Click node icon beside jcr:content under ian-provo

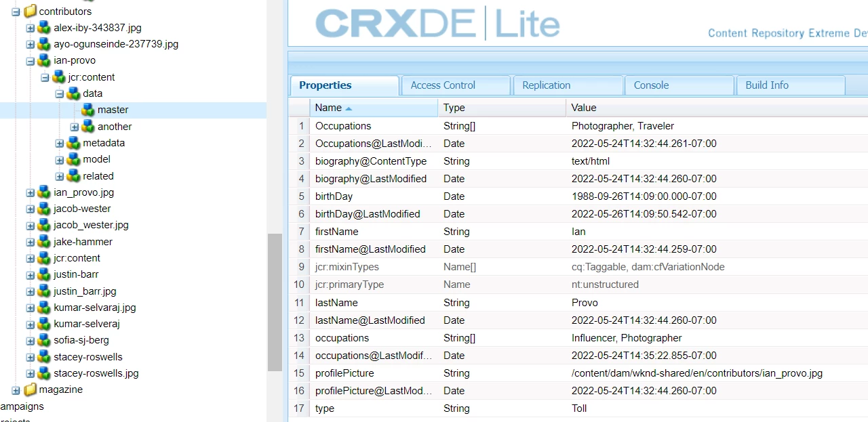(59, 77)
